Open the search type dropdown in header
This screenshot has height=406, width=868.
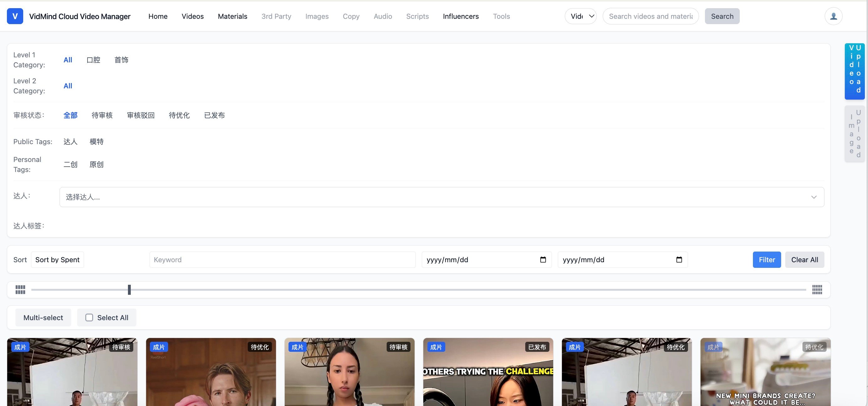tap(580, 16)
